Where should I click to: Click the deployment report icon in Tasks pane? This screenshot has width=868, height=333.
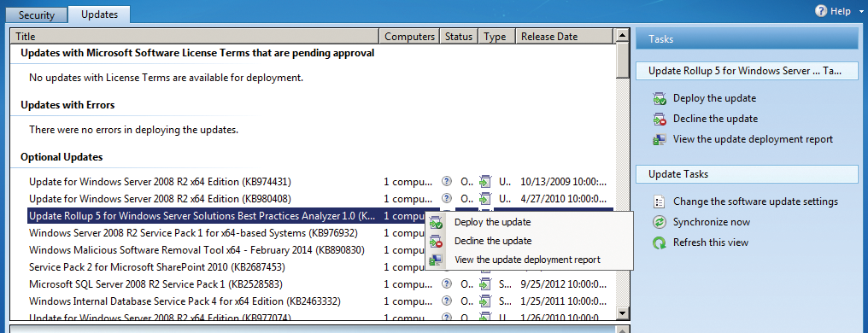(660, 139)
